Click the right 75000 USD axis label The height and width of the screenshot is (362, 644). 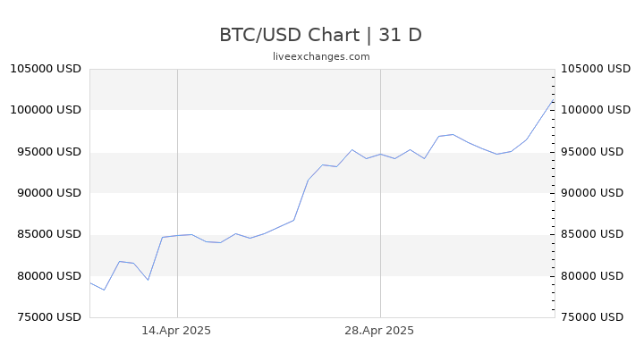point(592,316)
